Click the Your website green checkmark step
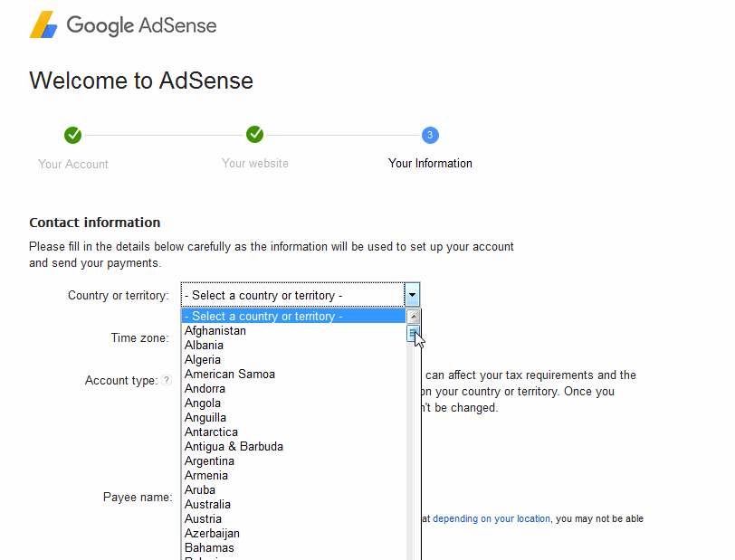The height and width of the screenshot is (560, 735). coord(254,134)
